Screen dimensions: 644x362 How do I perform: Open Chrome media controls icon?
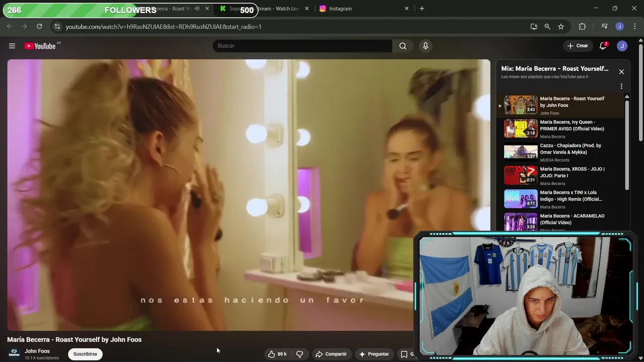[x=605, y=27]
